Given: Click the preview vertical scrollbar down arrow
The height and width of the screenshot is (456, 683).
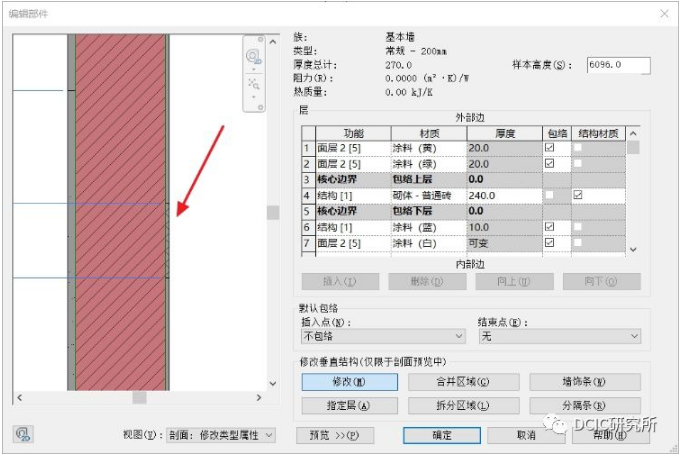Looking at the screenshot, I should (x=273, y=384).
